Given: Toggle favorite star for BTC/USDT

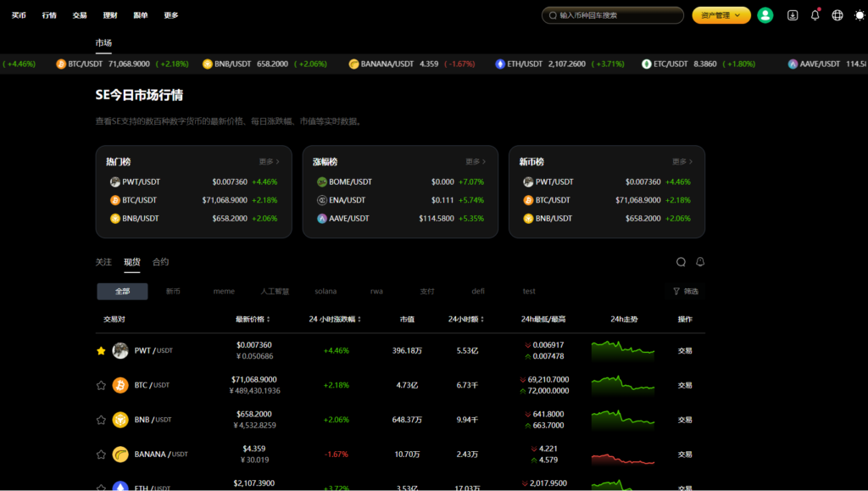Looking at the screenshot, I should pos(101,385).
